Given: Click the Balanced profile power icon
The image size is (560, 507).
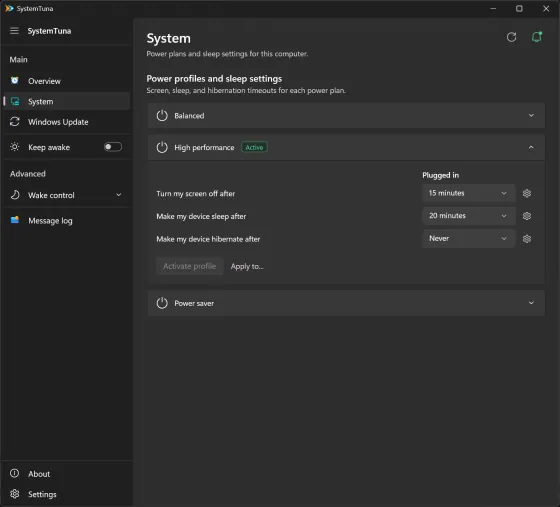Looking at the screenshot, I should (x=162, y=115).
